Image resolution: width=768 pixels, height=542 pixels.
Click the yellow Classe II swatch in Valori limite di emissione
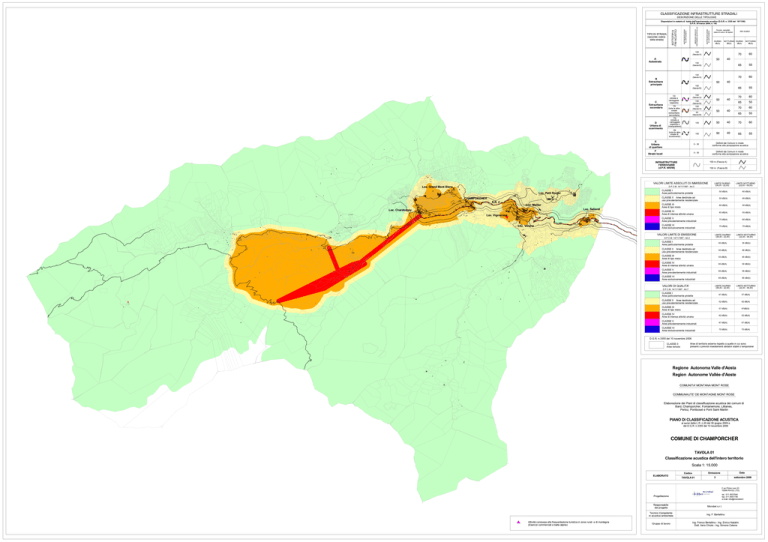click(652, 250)
